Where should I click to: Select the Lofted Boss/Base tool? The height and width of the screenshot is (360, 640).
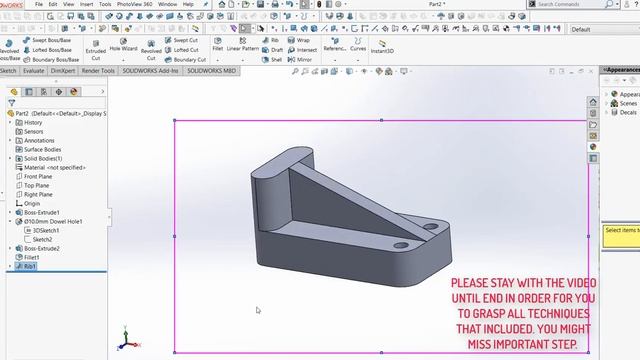(47, 50)
